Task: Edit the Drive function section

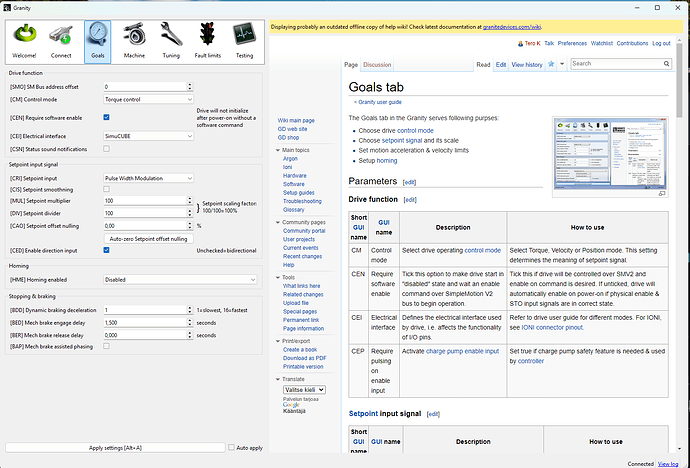Action: 410,200
